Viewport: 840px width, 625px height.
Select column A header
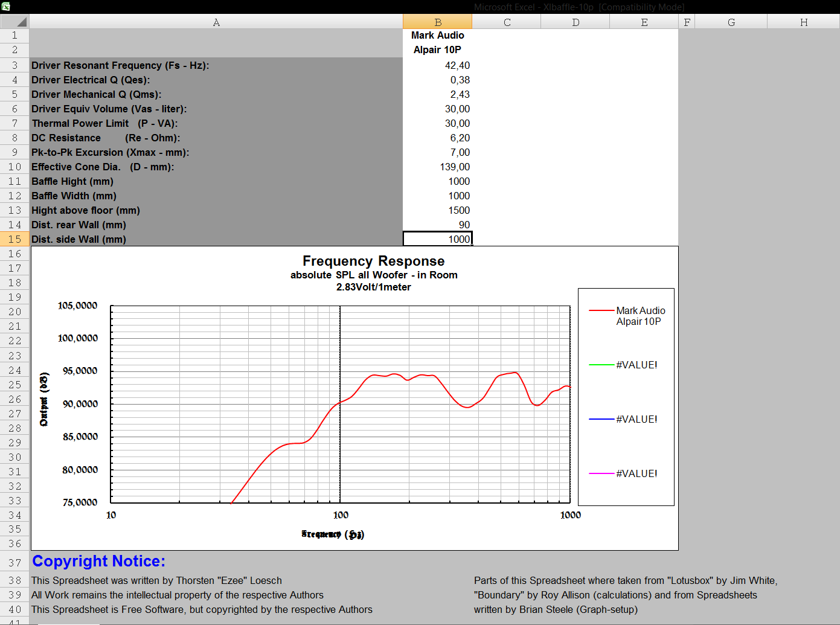(x=216, y=22)
